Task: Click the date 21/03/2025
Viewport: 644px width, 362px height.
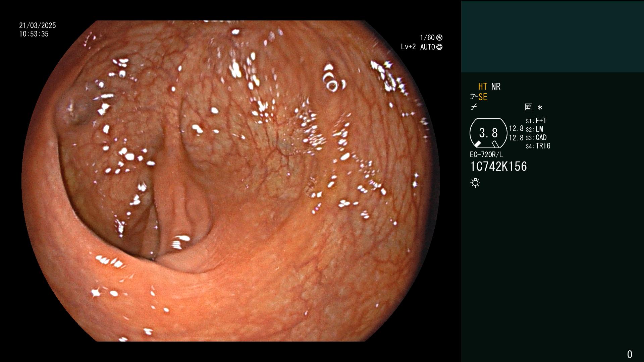Action: (38, 25)
